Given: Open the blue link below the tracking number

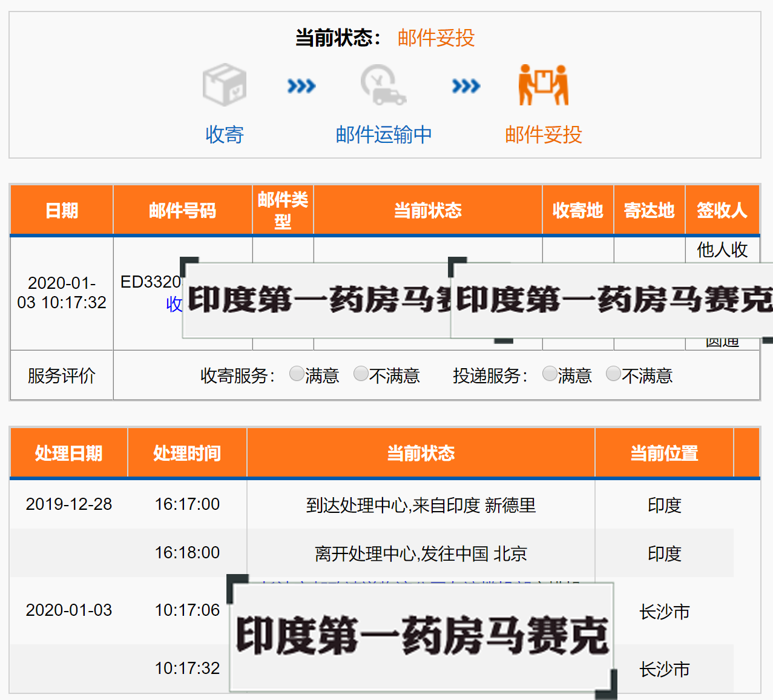Looking at the screenshot, I should click(174, 304).
